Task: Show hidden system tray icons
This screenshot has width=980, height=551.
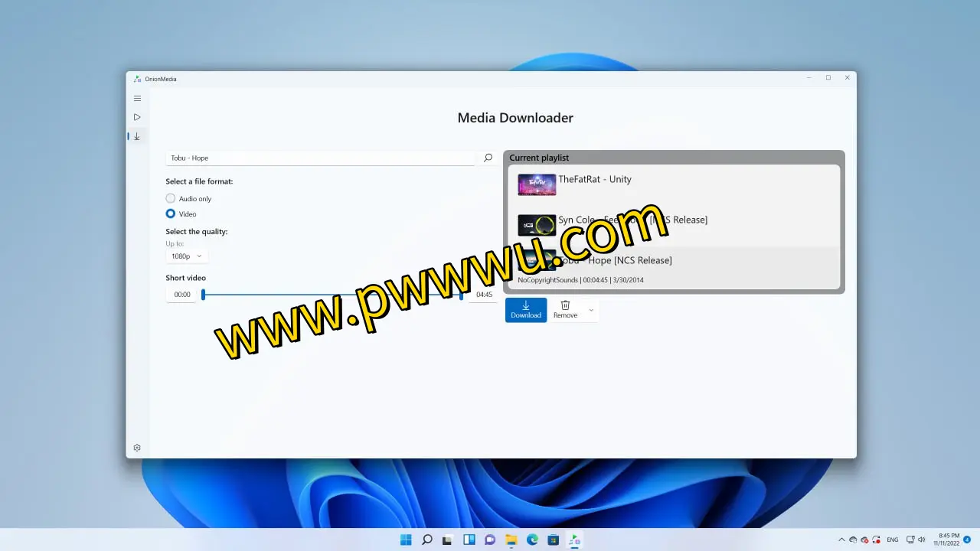Action: [x=842, y=540]
